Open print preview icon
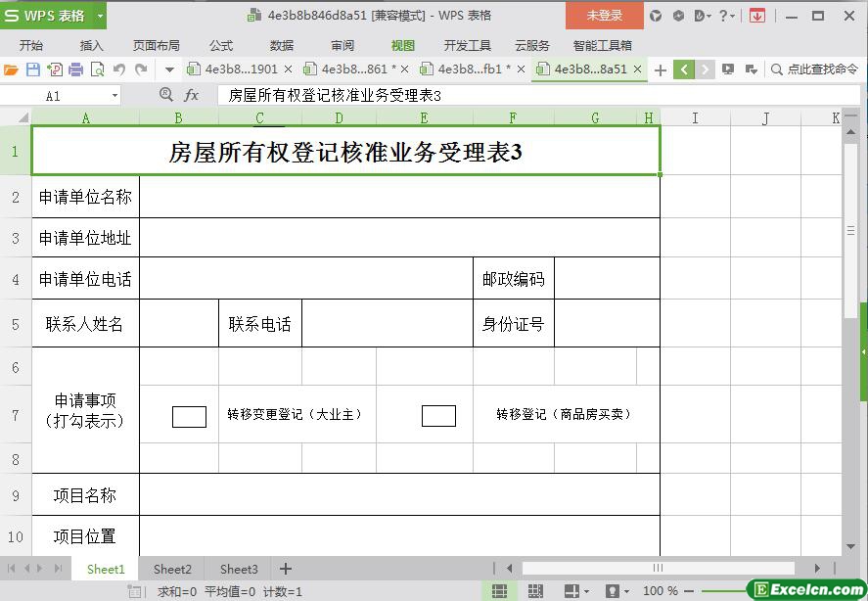The height and width of the screenshot is (601, 868). click(98, 69)
